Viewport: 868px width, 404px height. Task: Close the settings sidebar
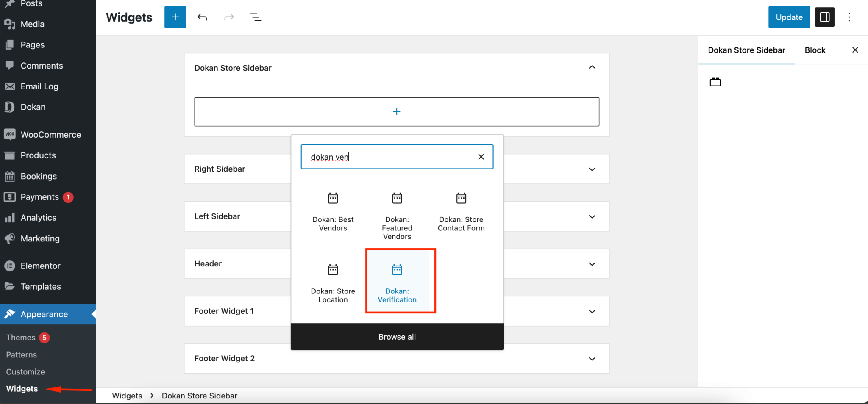[855, 50]
